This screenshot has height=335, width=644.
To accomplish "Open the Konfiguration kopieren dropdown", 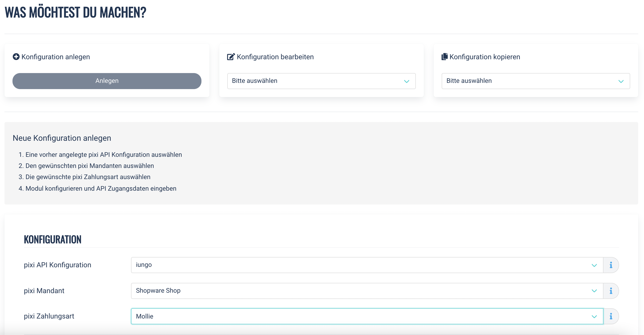I will (535, 81).
